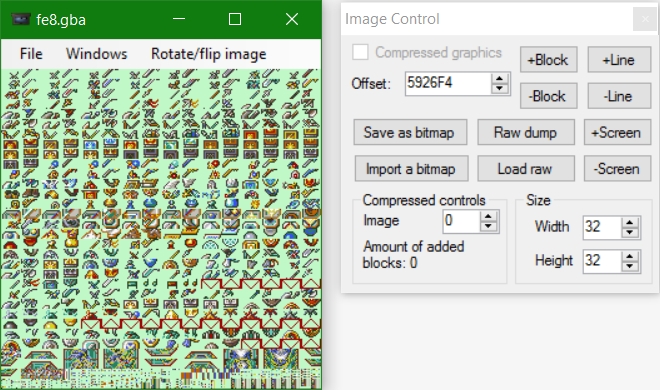Click the +Block button
The width and height of the screenshot is (660, 390).
click(548, 60)
